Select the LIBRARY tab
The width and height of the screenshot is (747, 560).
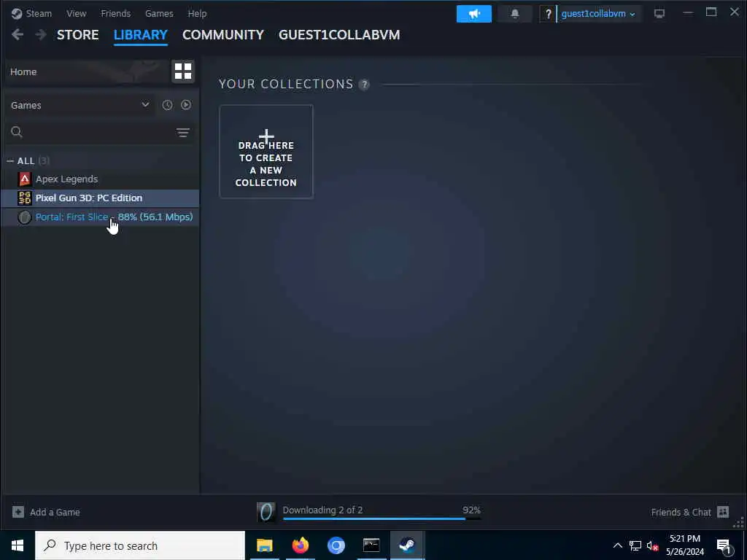point(141,35)
